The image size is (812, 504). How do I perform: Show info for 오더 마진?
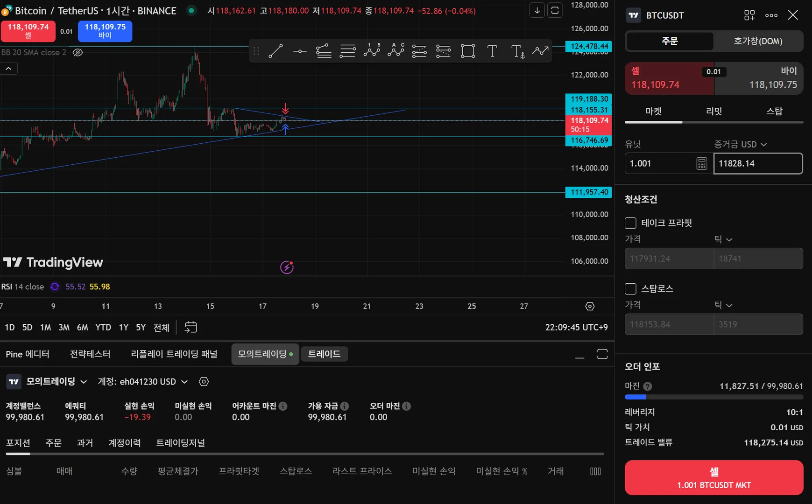click(407, 406)
